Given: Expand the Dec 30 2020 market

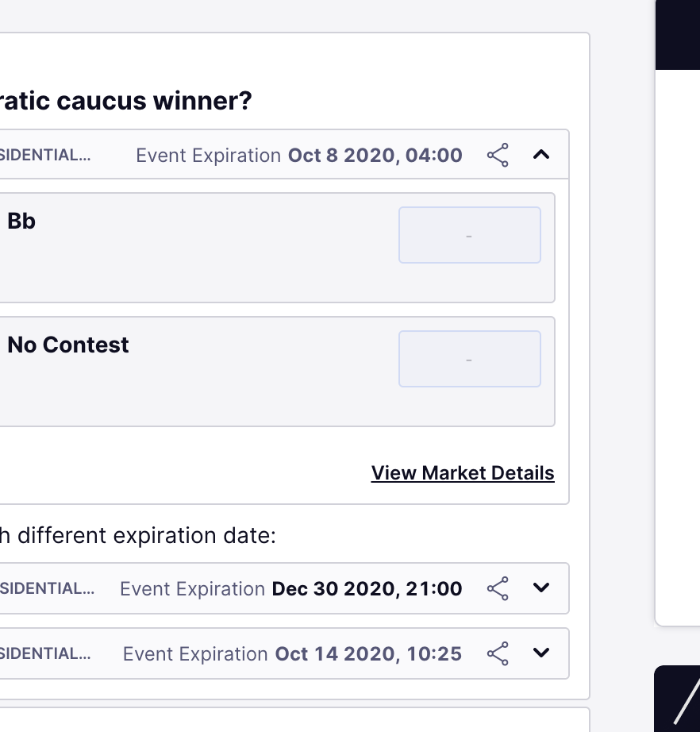Looking at the screenshot, I should coord(541,588).
